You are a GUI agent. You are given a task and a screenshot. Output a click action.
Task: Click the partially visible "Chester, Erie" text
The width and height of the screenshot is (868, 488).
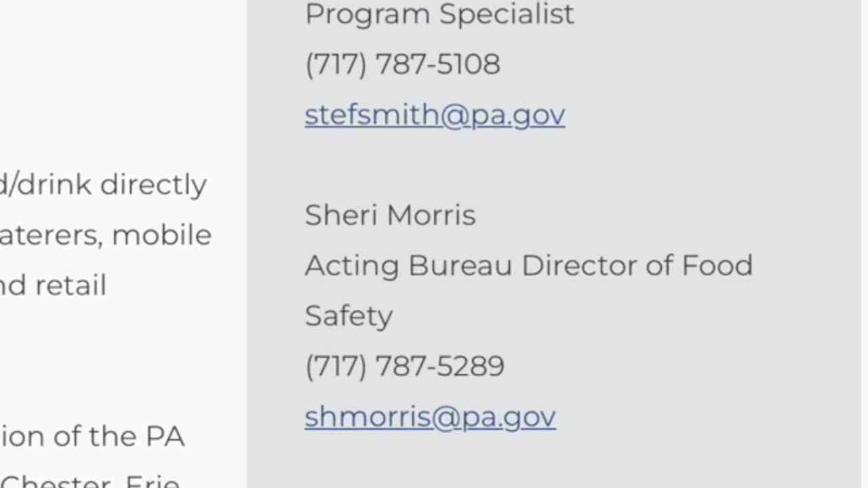point(90,481)
